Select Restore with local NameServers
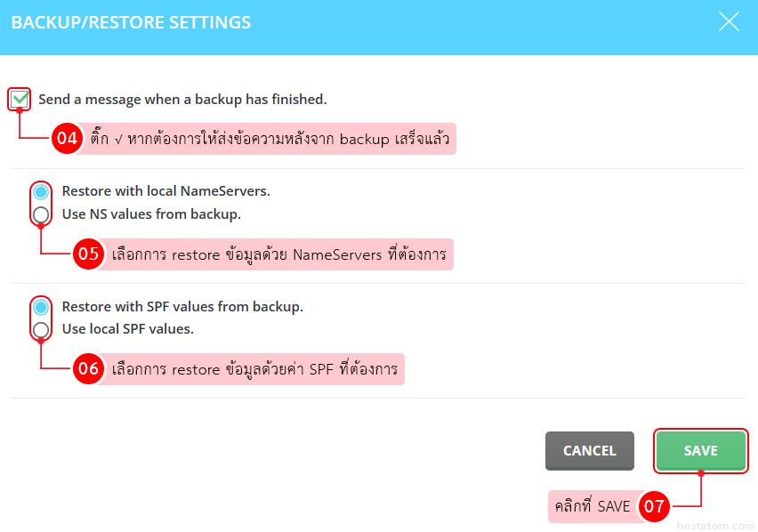 tap(41, 191)
